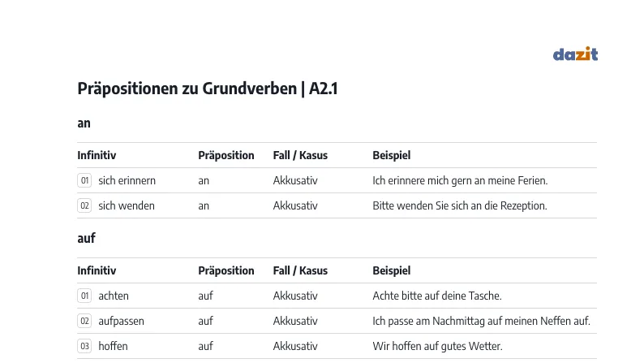Screen dimensions: 644x363
Task: Click the sentence 'Bitte wenden Sie sich an die Rezeption.'
Action: click(460, 205)
